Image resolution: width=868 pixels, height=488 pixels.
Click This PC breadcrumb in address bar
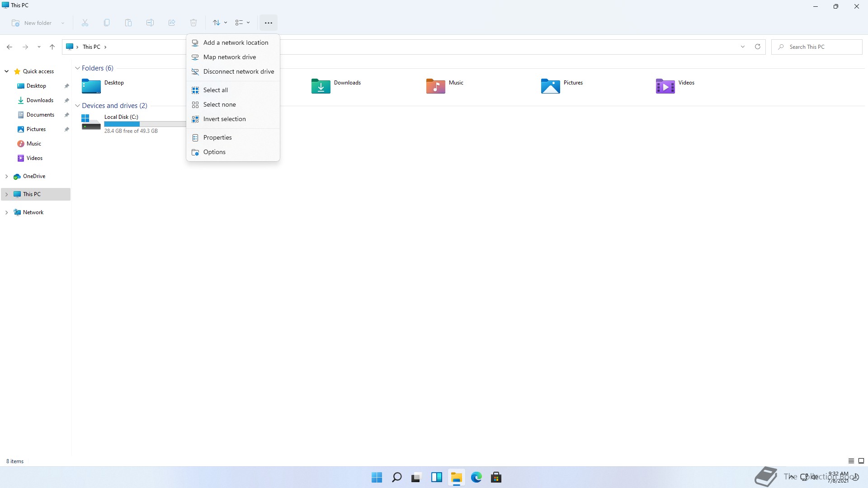(91, 47)
